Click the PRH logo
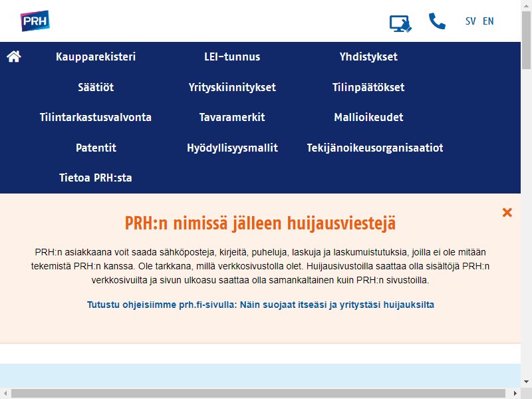 click(35, 21)
